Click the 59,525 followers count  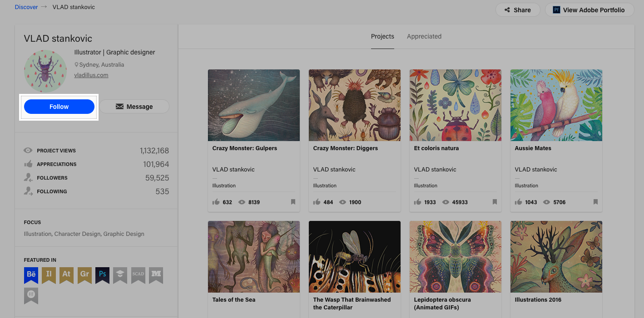157,178
